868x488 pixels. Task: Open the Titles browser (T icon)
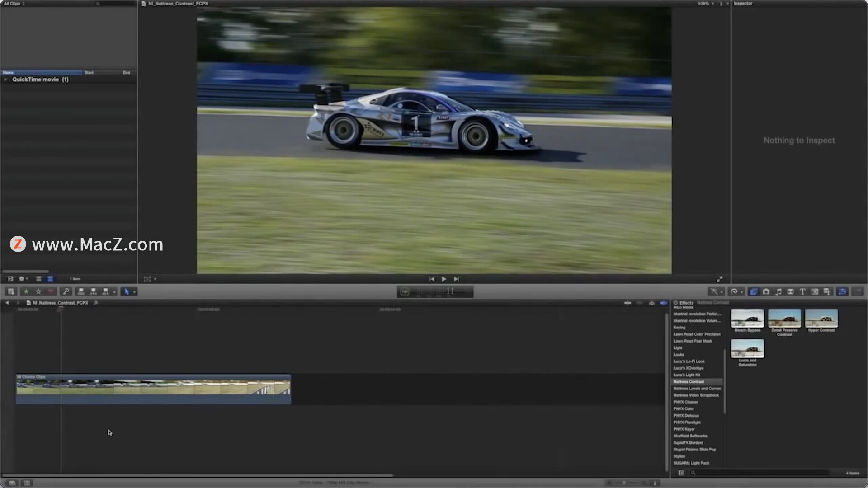[x=802, y=292]
